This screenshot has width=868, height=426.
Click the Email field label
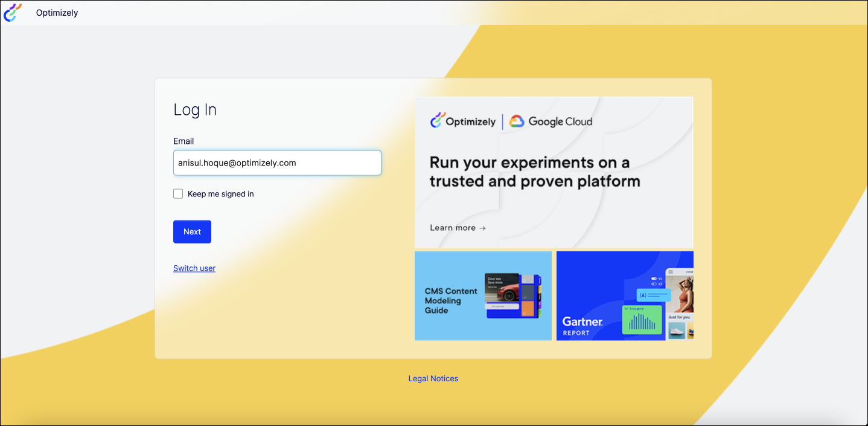click(183, 141)
